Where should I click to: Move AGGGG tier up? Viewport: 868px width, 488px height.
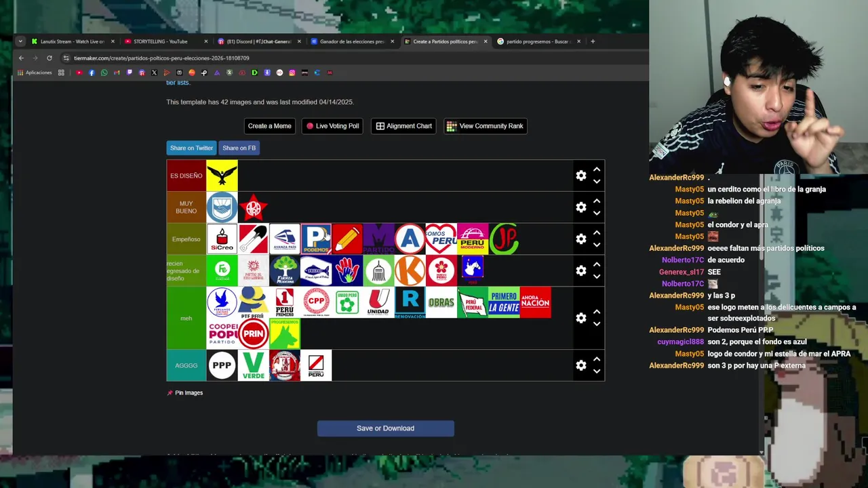click(597, 359)
